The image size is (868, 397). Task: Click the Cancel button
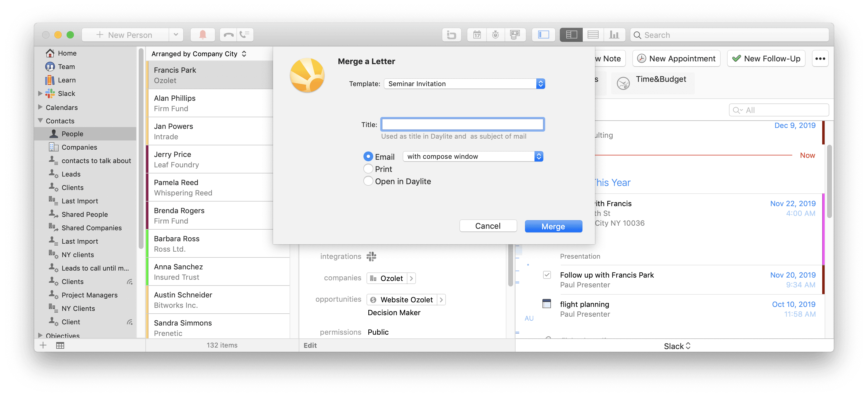pyautogui.click(x=487, y=226)
